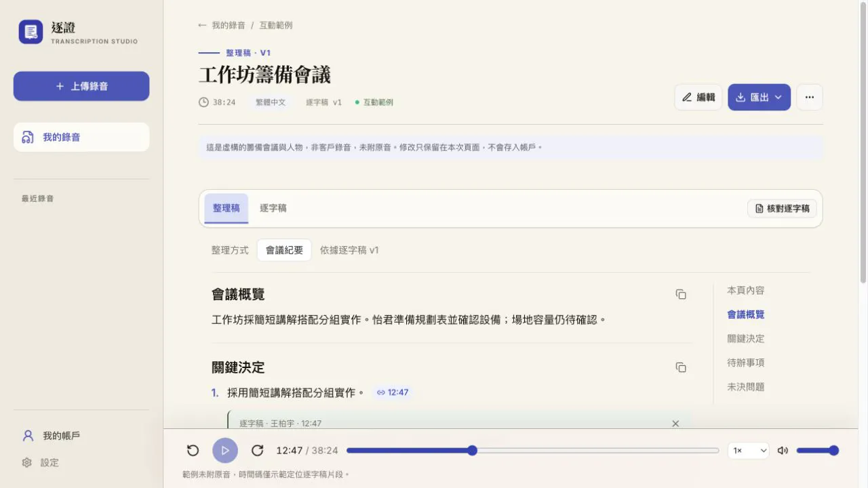Image resolution: width=868 pixels, height=488 pixels.
Task: Open the 1× playback speed dropdown
Action: [748, 451]
